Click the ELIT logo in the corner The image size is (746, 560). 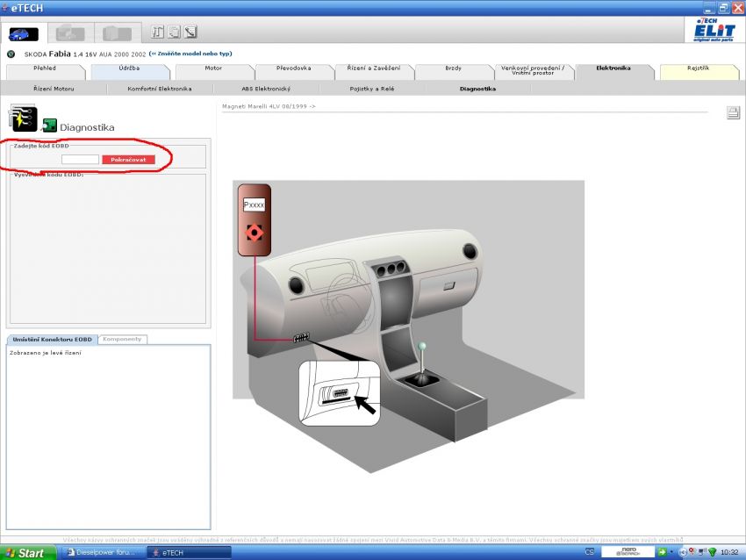click(714, 31)
